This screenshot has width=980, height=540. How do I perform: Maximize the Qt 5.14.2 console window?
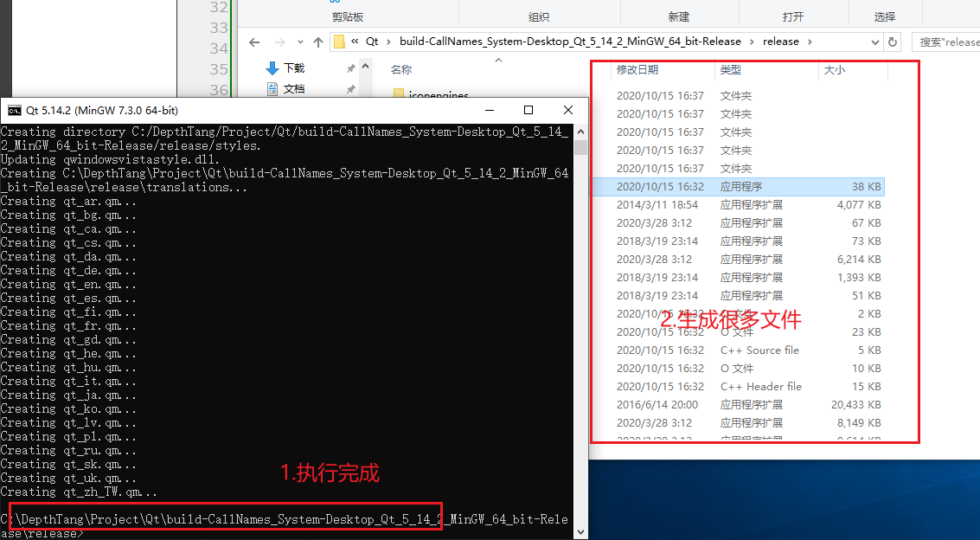point(528,110)
